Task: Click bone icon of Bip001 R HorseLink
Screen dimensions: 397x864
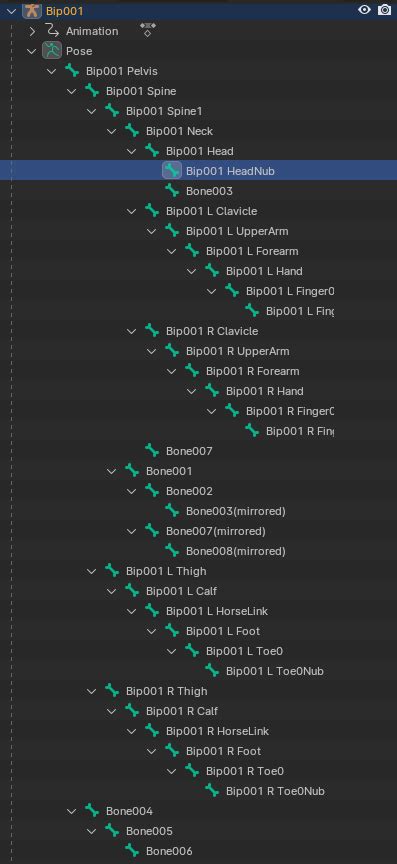Action: pyautogui.click(x=152, y=730)
